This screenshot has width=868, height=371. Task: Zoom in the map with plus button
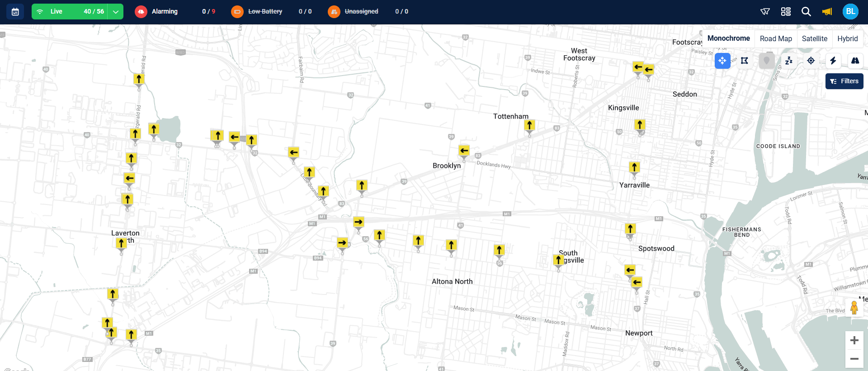[x=854, y=340]
